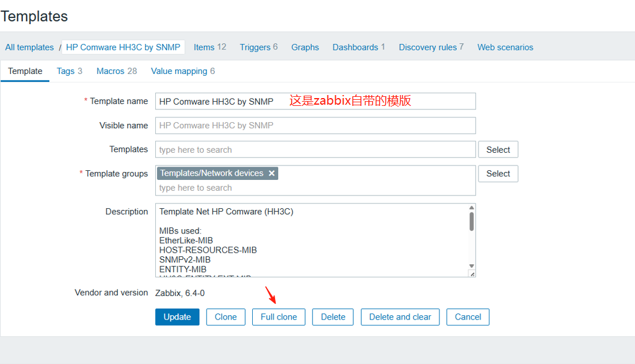635x364 pixels.
Task: Open the Triggers link
Action: (255, 48)
